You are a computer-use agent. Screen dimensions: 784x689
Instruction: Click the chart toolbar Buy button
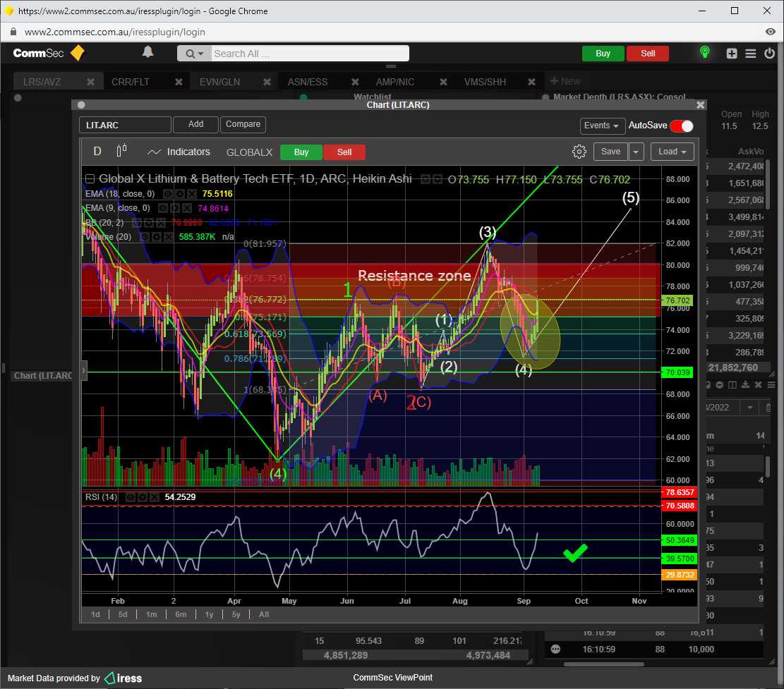tap(301, 152)
